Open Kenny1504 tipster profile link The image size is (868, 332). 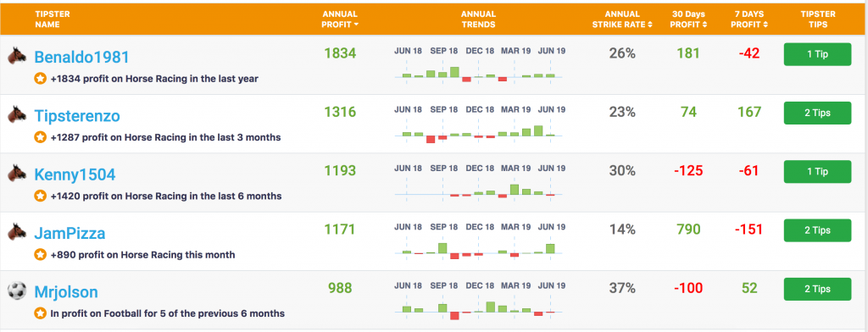[x=75, y=174]
